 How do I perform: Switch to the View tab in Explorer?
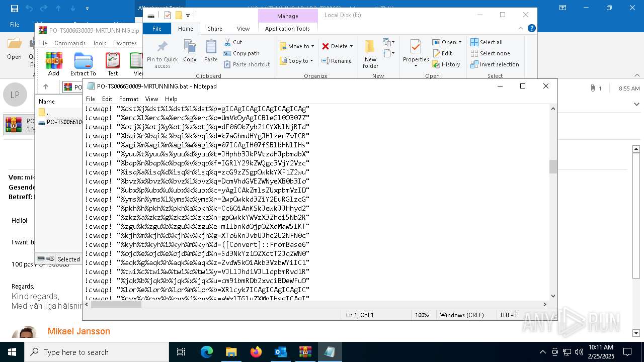243,29
